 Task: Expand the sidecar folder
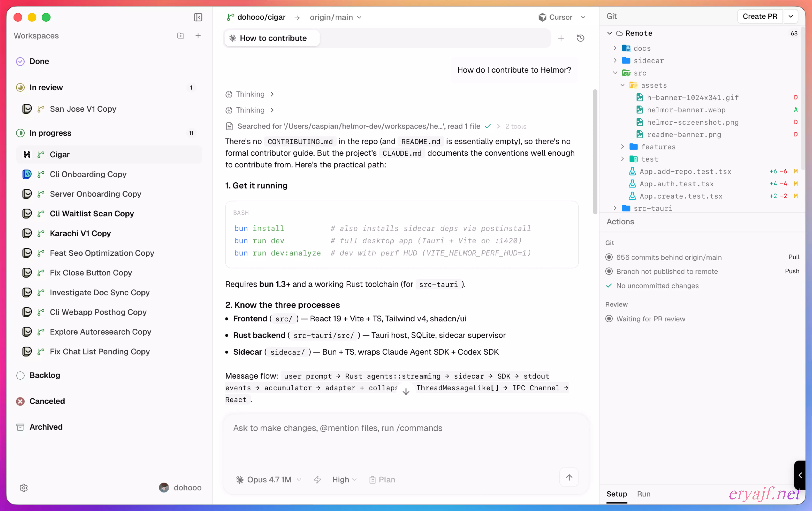click(615, 60)
